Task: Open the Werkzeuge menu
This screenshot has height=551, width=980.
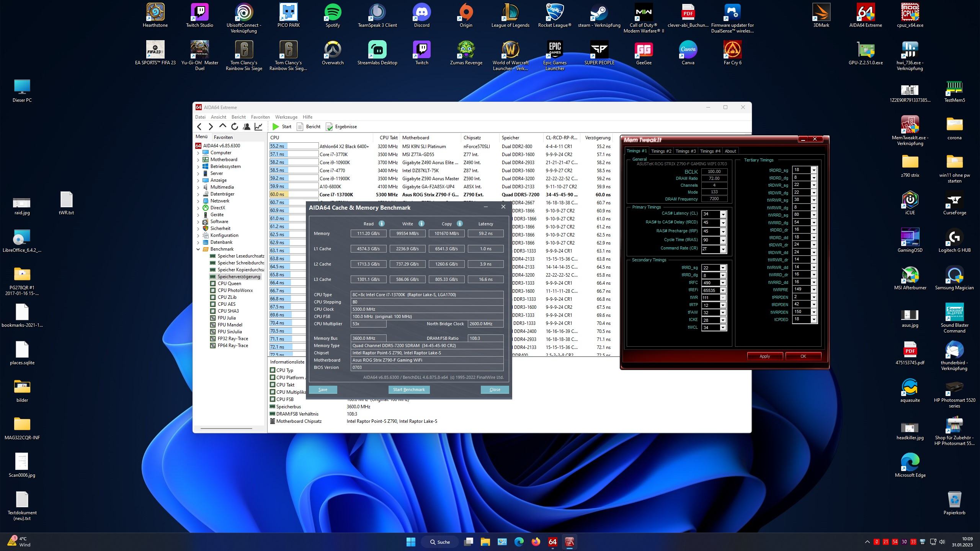Action: tap(286, 117)
